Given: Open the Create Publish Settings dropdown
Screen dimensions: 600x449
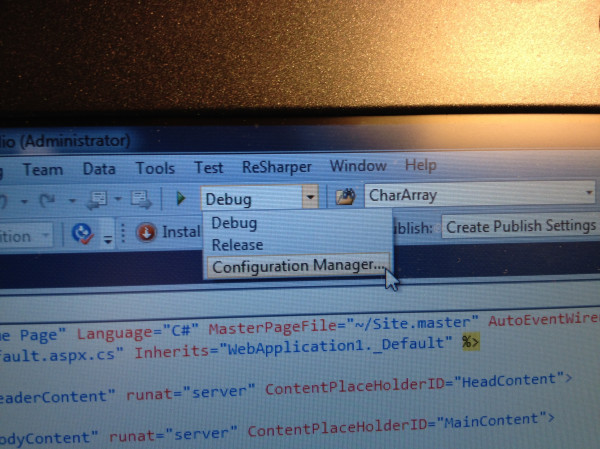Looking at the screenshot, I should tap(521, 226).
